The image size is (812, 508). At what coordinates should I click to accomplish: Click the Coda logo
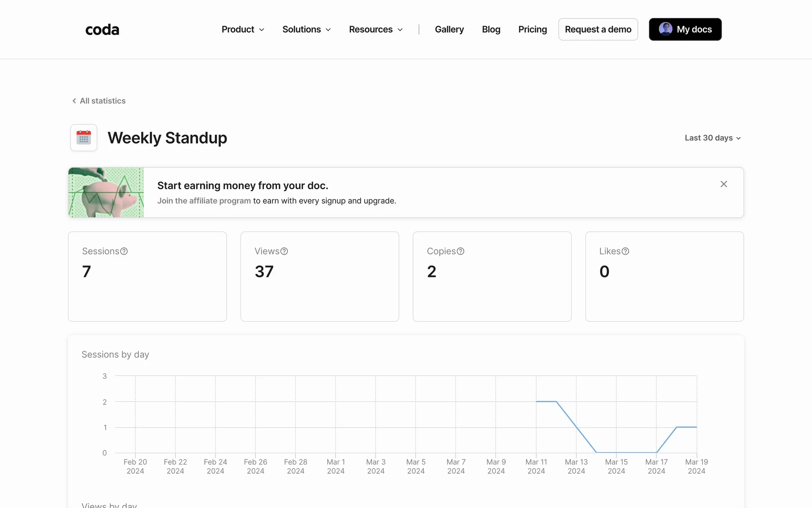pyautogui.click(x=102, y=30)
